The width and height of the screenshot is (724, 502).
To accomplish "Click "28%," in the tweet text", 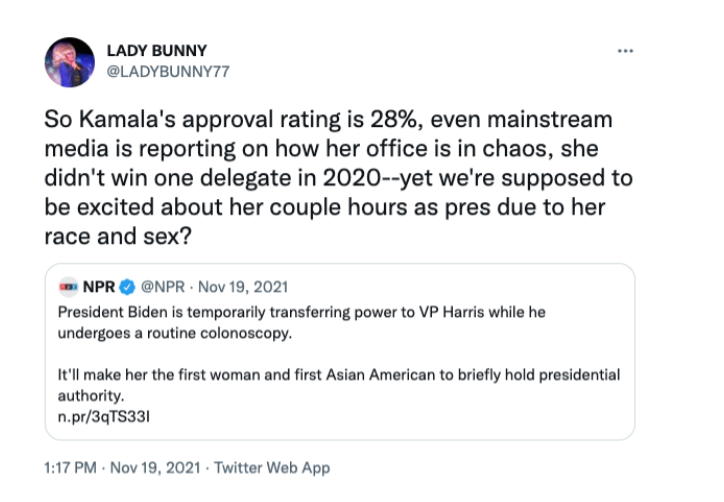I will pyautogui.click(x=398, y=120).
